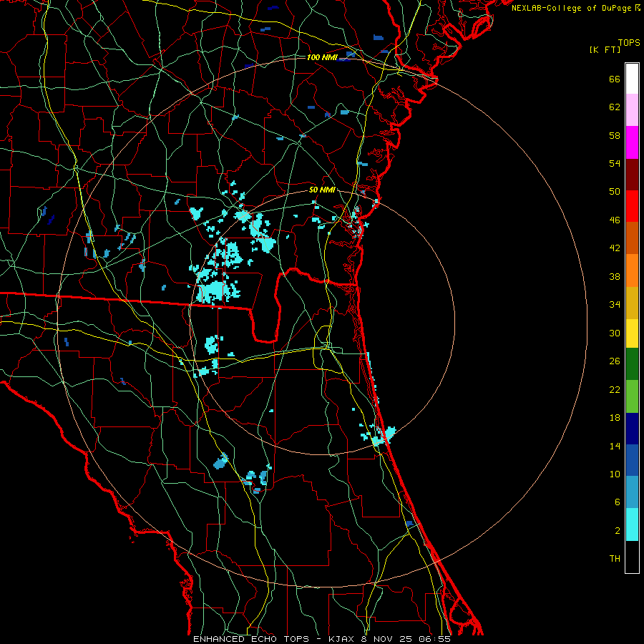Viewport: 644px width, 644px height.
Task: Click the light green legend swatch
Action: (x=632, y=396)
